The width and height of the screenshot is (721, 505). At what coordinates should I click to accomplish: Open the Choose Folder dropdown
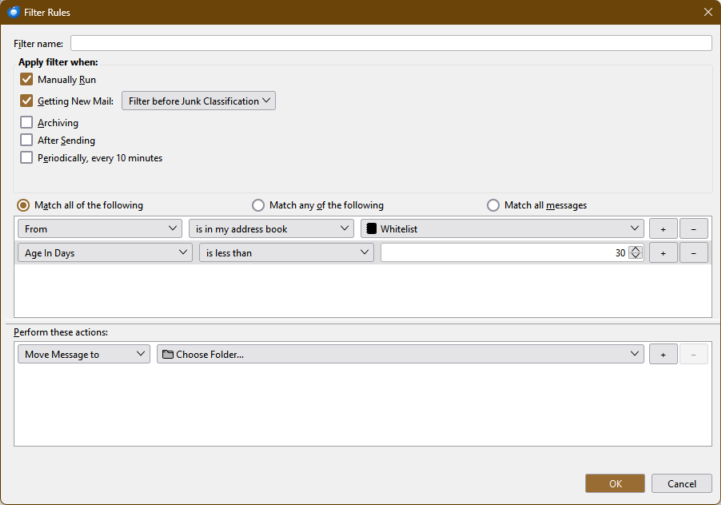click(400, 354)
